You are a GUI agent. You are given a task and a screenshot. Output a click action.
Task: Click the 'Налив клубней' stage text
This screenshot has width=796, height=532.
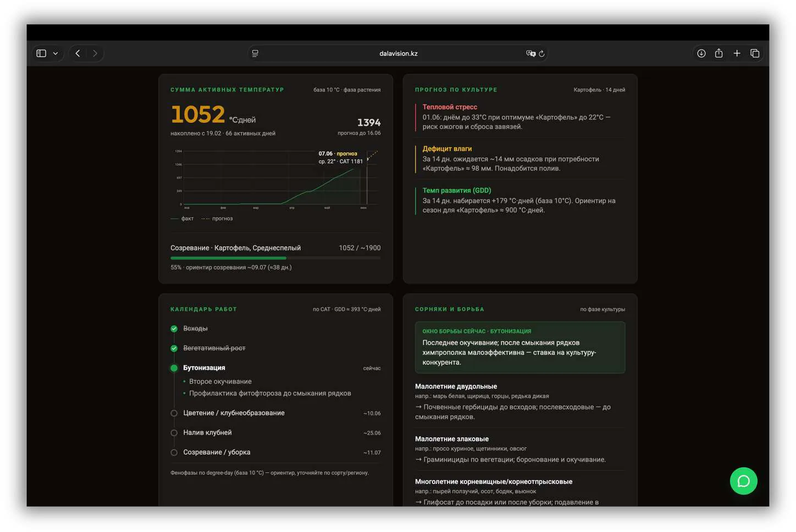[x=207, y=433]
